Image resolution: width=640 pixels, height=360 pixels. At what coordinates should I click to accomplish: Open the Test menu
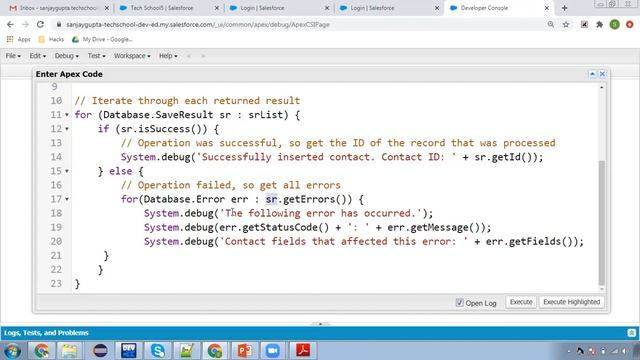[x=96, y=56]
